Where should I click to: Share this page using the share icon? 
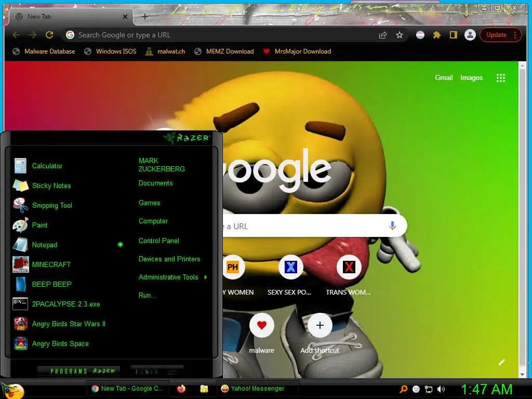383,35
